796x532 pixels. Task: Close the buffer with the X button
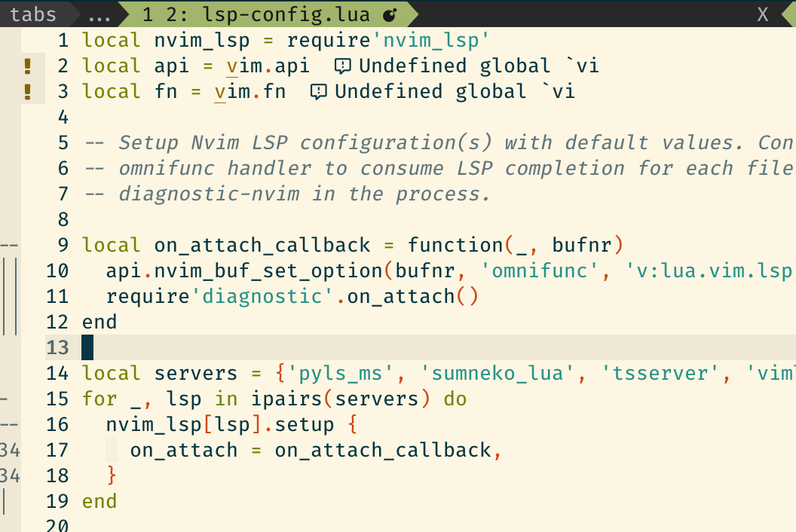click(x=762, y=14)
